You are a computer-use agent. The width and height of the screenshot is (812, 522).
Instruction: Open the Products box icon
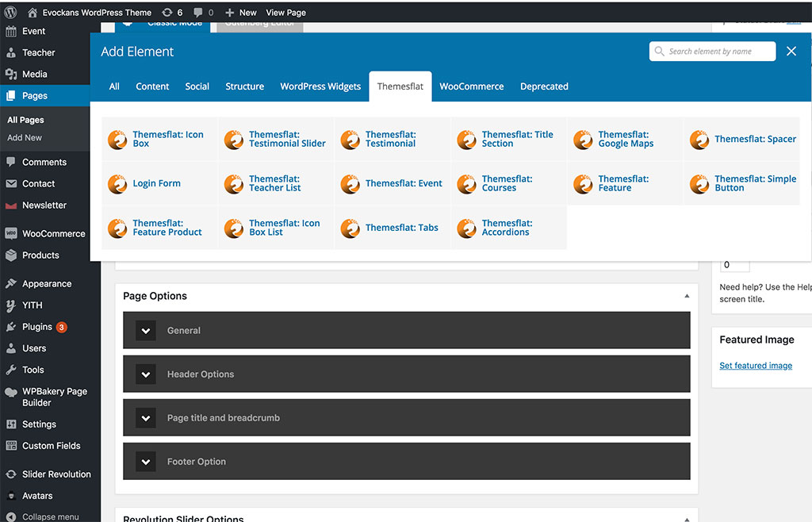(x=11, y=255)
